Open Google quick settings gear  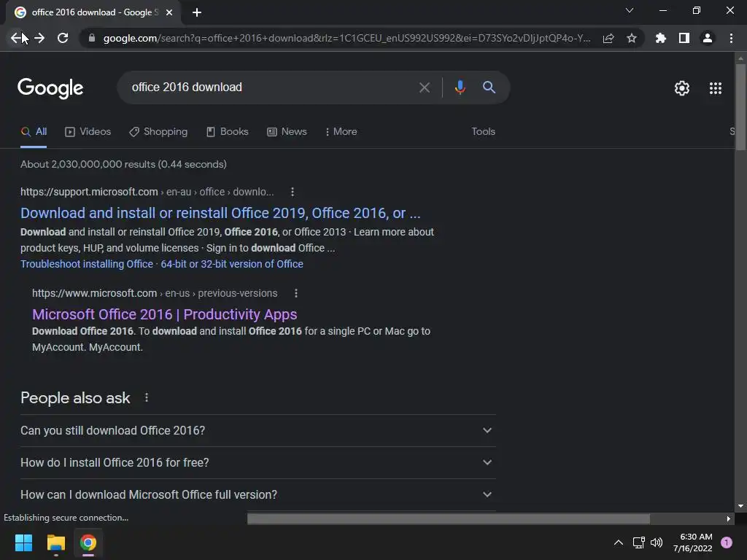point(682,88)
